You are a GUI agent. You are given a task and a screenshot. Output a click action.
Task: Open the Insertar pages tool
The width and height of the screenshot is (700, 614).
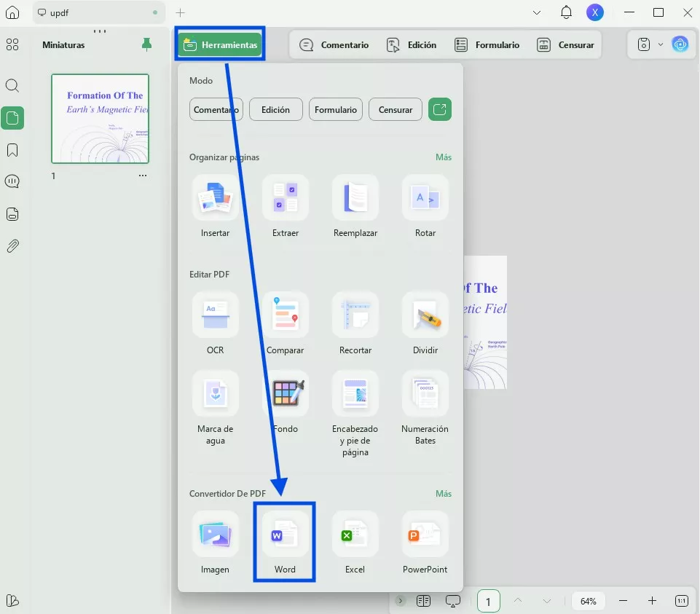click(215, 207)
